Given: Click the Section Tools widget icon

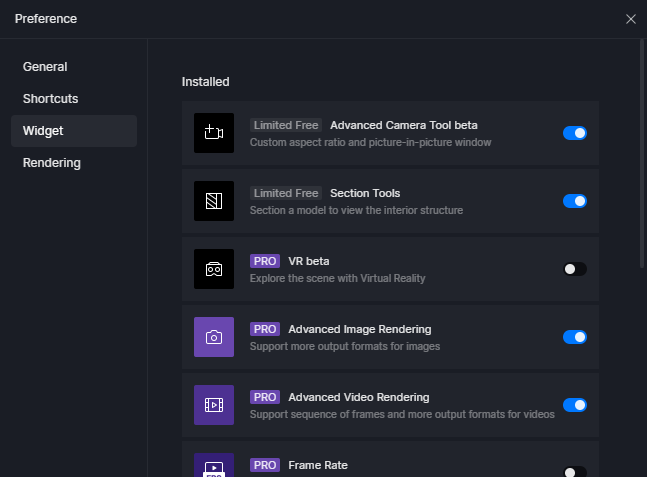Looking at the screenshot, I should click(214, 201).
